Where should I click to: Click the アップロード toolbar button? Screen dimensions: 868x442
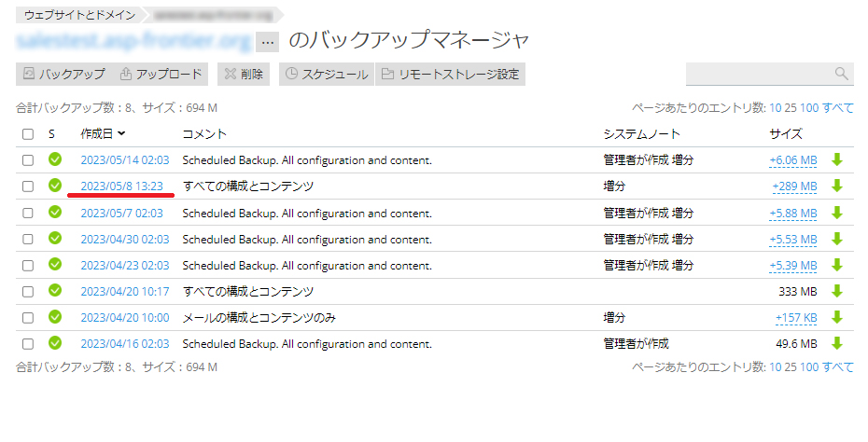[161, 74]
